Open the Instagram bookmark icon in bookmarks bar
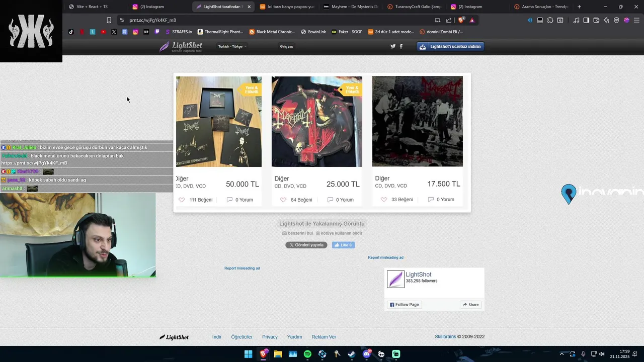This screenshot has height=362, width=644. tap(135, 32)
